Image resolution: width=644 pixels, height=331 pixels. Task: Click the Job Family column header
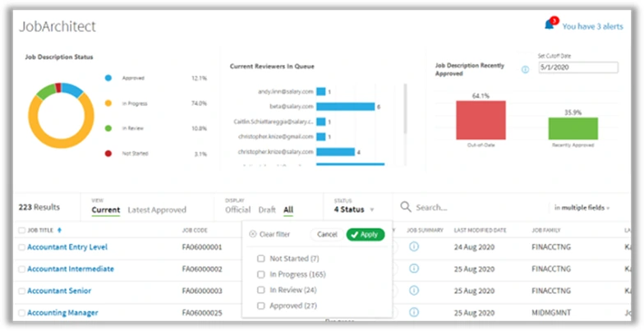(x=545, y=230)
